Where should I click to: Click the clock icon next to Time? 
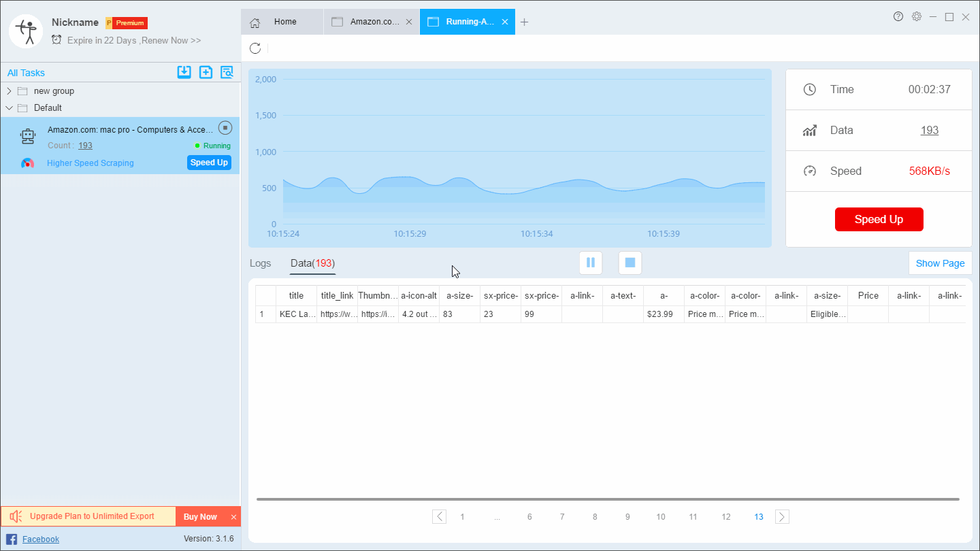tap(809, 89)
